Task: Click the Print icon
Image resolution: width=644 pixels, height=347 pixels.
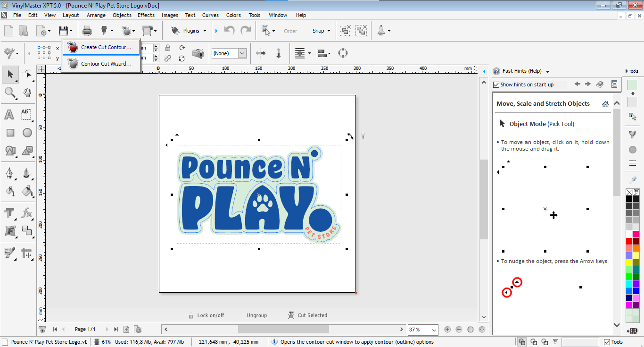Action: (x=87, y=31)
